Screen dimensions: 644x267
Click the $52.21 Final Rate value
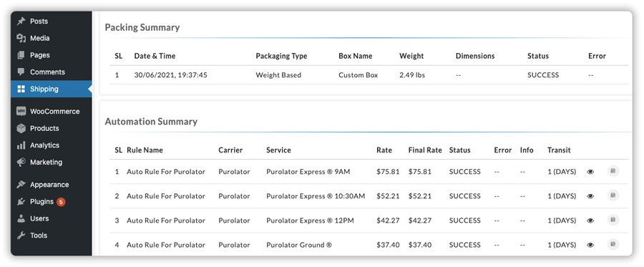coord(420,196)
